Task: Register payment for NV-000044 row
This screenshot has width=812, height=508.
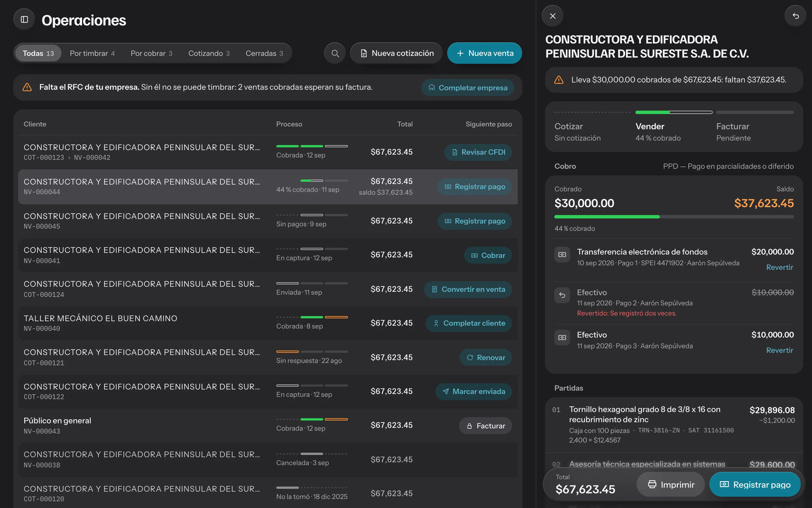Action: 475,187
